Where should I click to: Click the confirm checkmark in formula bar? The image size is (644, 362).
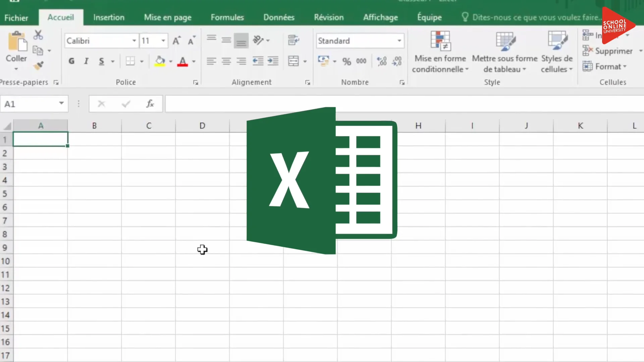click(x=126, y=104)
